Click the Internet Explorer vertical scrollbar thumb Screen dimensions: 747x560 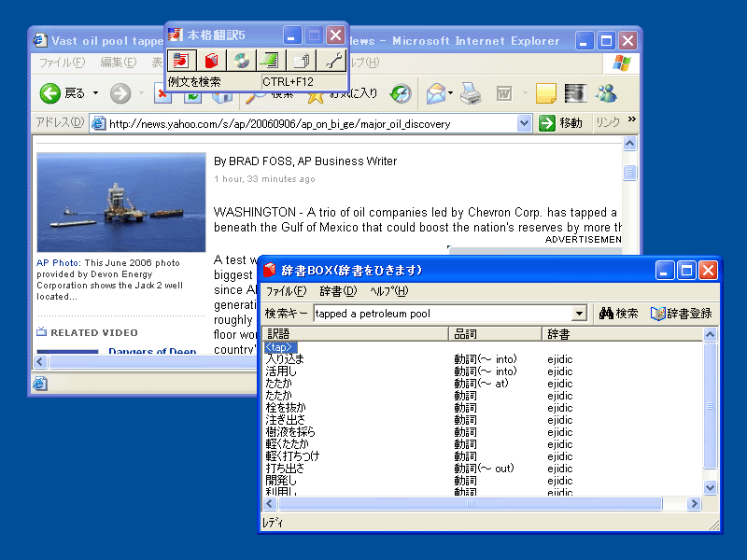(629, 173)
